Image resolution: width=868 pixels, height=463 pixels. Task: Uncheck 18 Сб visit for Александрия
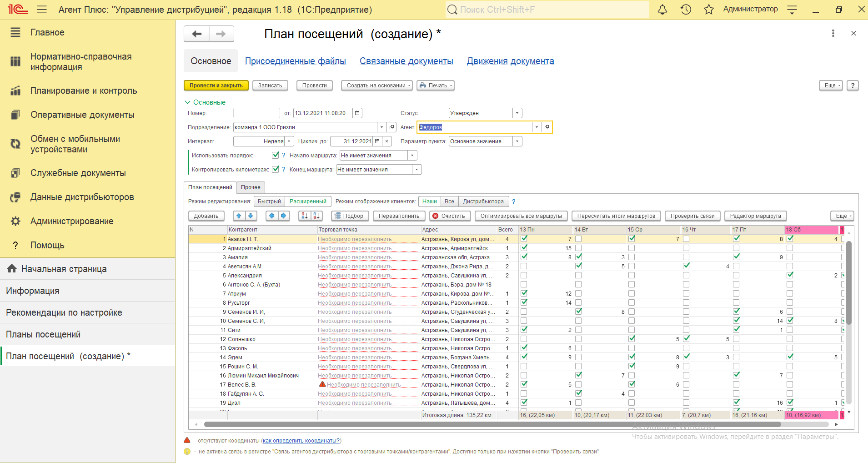[x=790, y=275]
